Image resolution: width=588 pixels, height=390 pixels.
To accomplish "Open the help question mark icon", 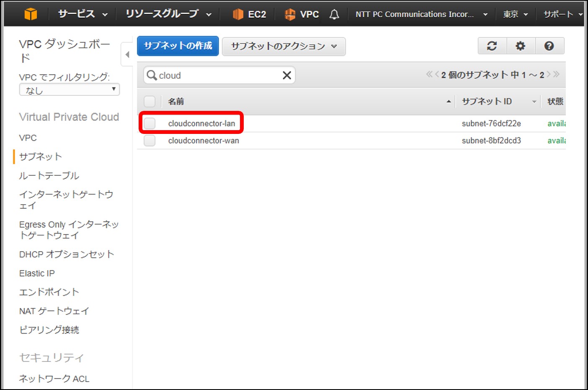I will click(549, 46).
